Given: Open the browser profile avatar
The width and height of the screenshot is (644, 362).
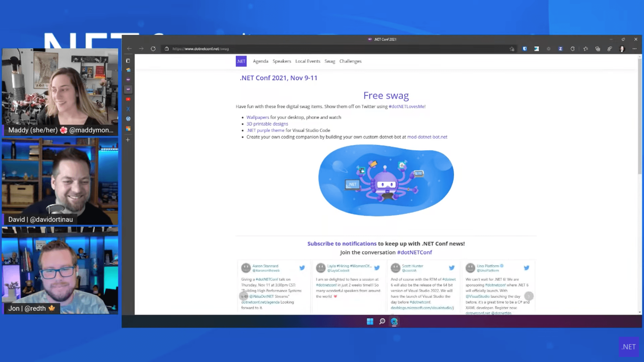Looking at the screenshot, I should point(622,49).
